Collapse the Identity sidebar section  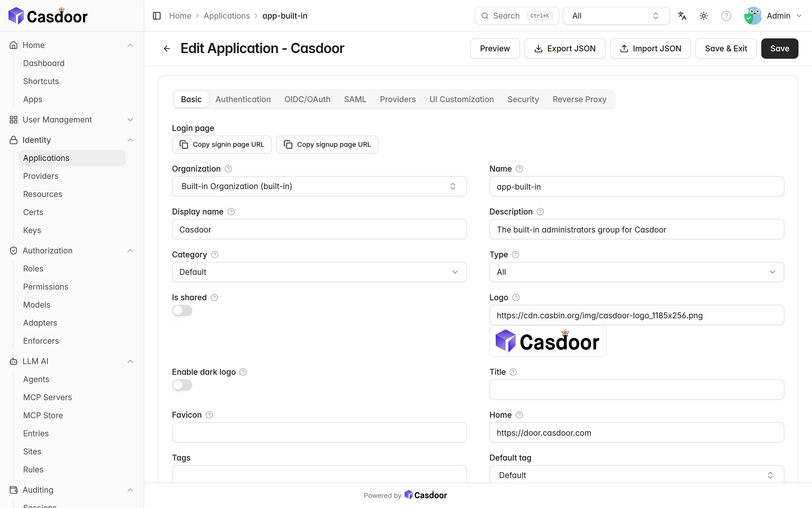pyautogui.click(x=72, y=140)
